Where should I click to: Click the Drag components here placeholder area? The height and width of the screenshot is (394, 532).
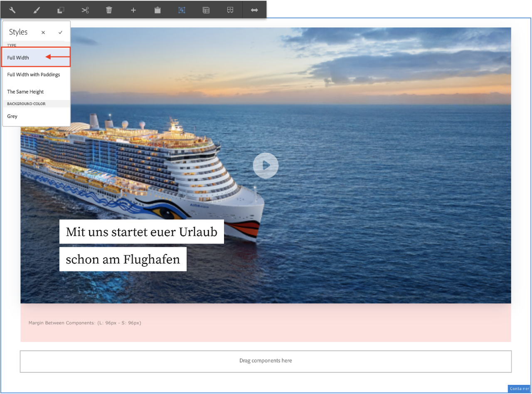[x=266, y=361]
